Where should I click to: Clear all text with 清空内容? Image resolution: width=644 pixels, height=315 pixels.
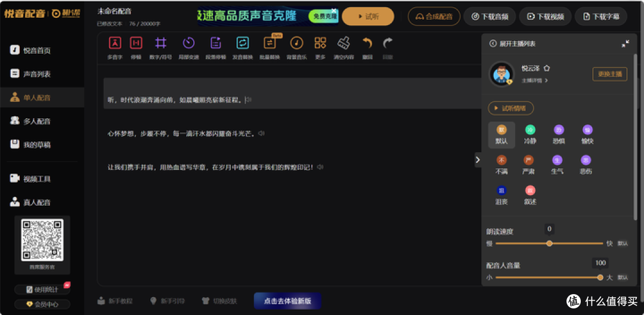[344, 48]
